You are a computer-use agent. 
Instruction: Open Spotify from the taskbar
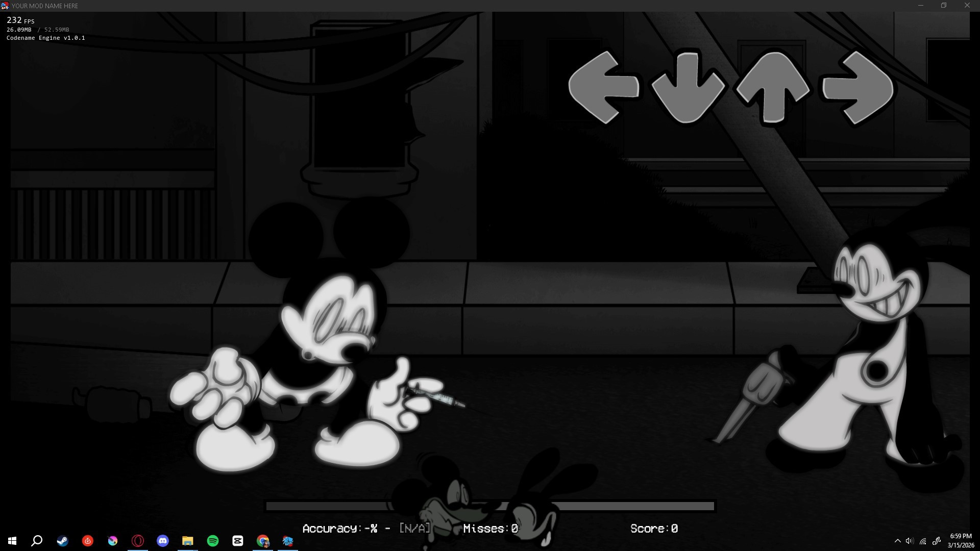[x=212, y=541]
